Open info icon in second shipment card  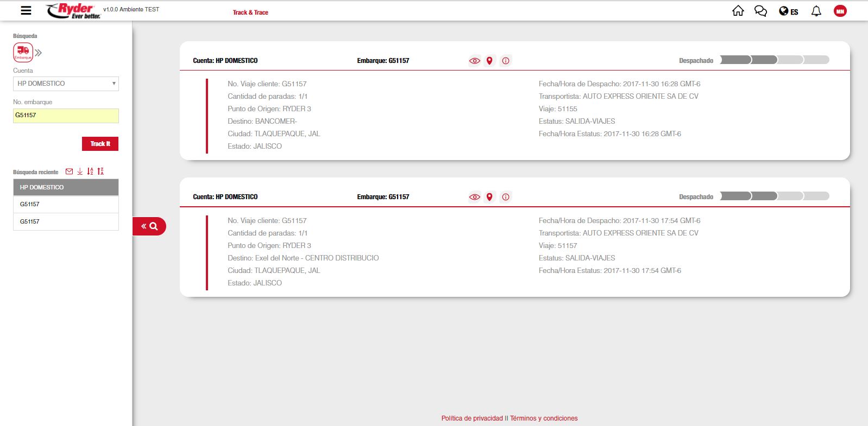(x=506, y=197)
